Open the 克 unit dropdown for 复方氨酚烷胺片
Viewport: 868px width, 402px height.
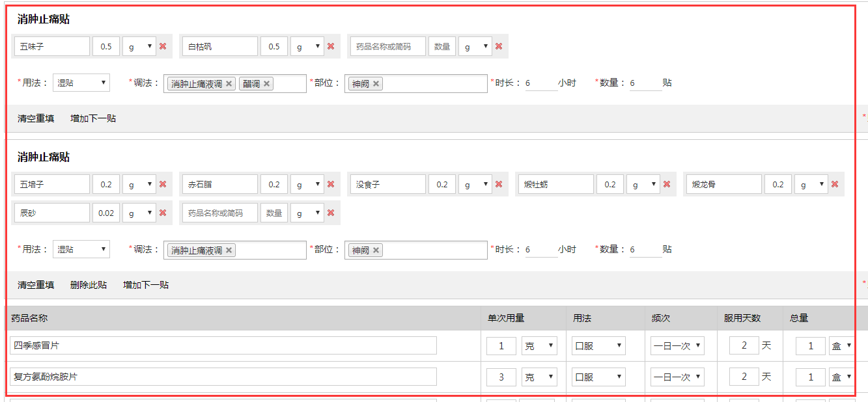[539, 377]
